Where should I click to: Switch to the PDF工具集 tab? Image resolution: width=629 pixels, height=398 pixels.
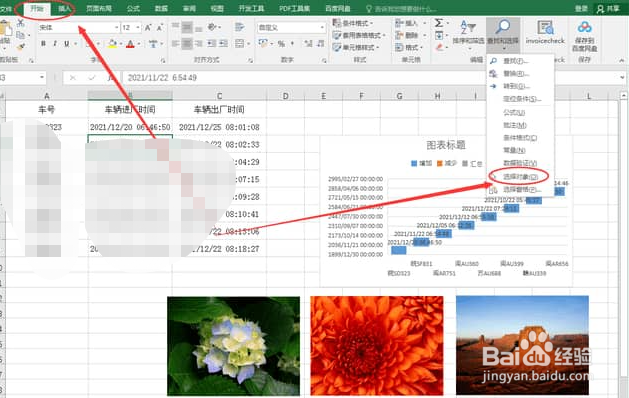click(294, 8)
